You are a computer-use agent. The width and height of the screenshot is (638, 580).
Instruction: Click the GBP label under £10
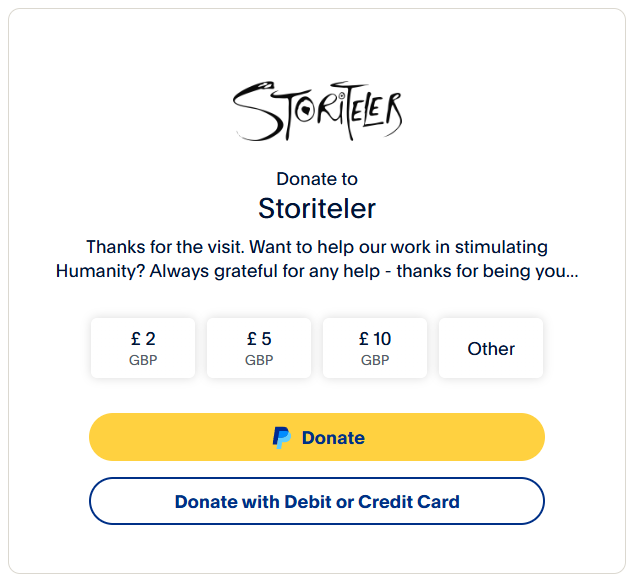tap(375, 361)
